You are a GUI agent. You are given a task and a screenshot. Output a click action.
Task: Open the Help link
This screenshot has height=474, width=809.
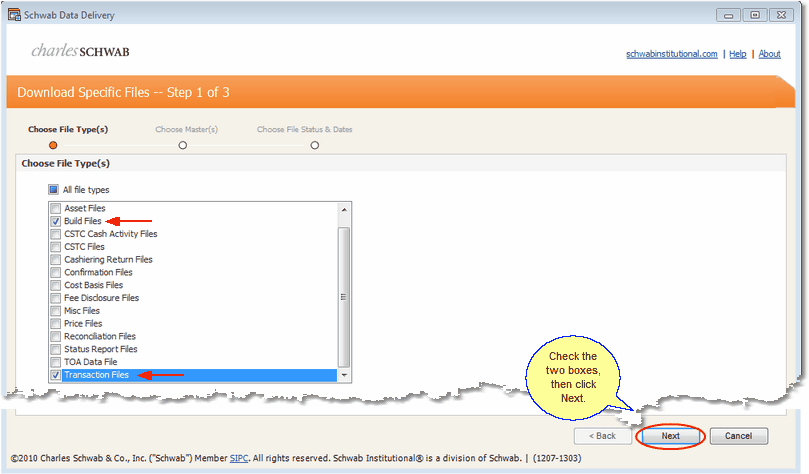737,54
